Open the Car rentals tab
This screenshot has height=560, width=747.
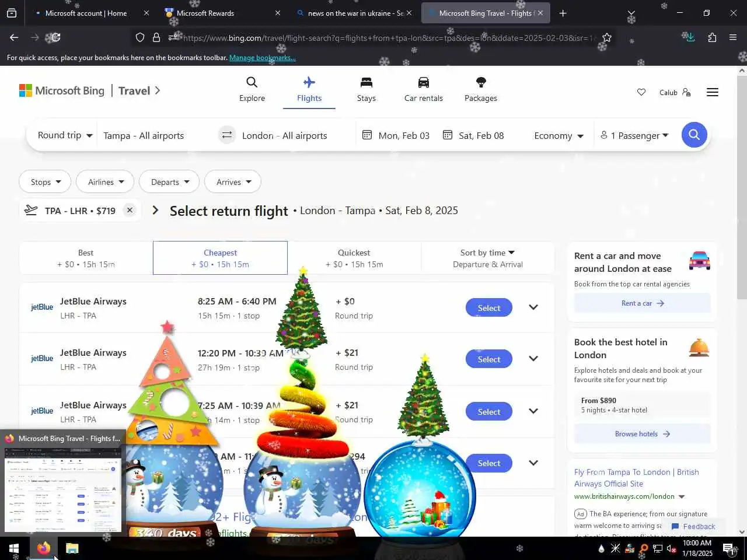pos(423,89)
